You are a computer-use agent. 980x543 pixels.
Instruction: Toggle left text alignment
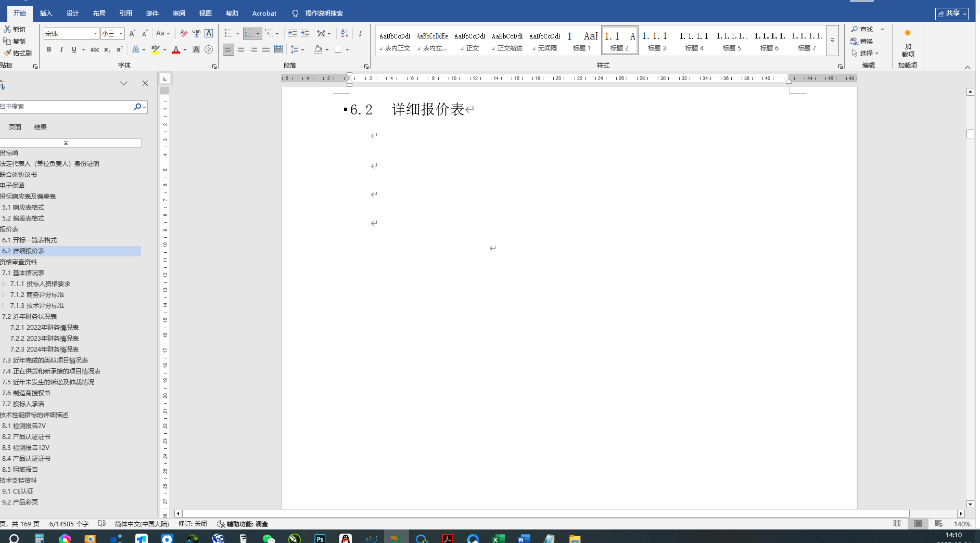pyautogui.click(x=228, y=49)
